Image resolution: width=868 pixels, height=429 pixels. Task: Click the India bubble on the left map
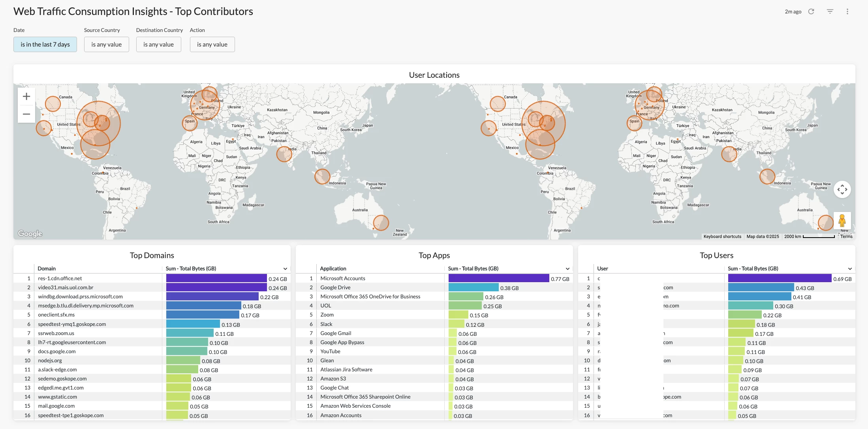point(284,154)
